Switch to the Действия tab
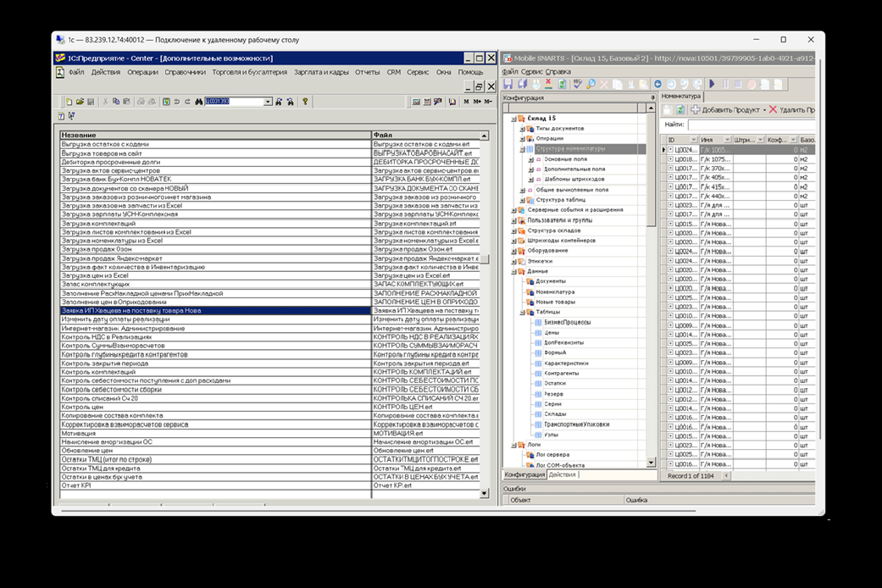 (x=562, y=475)
